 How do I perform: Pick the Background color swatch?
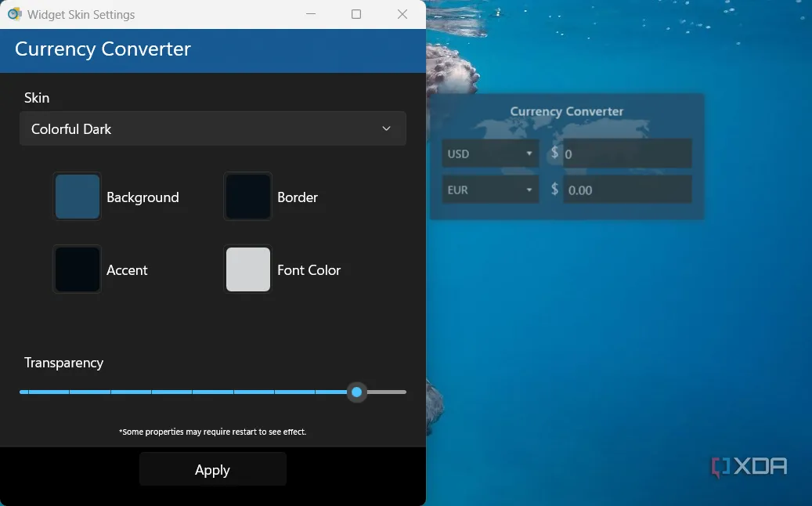tap(78, 197)
